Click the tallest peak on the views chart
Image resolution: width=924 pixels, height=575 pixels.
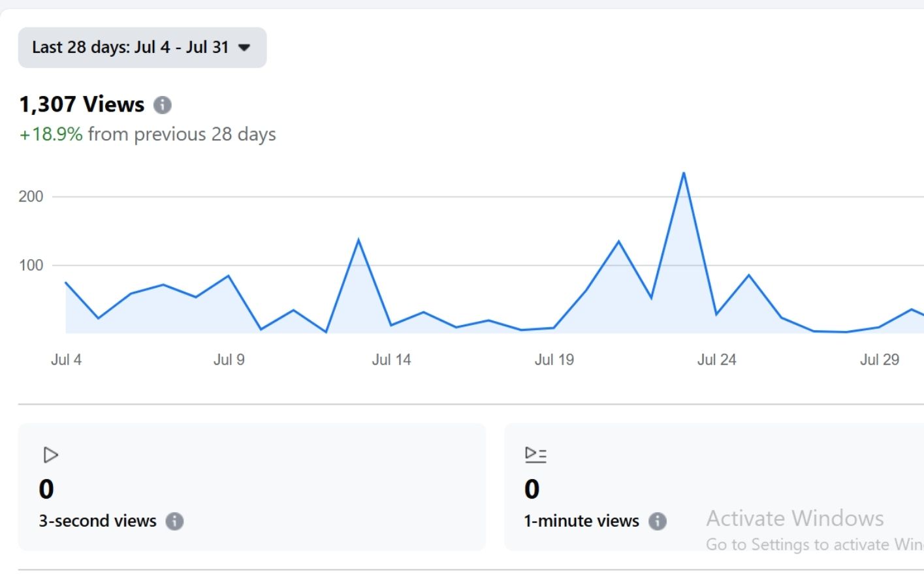click(x=683, y=172)
